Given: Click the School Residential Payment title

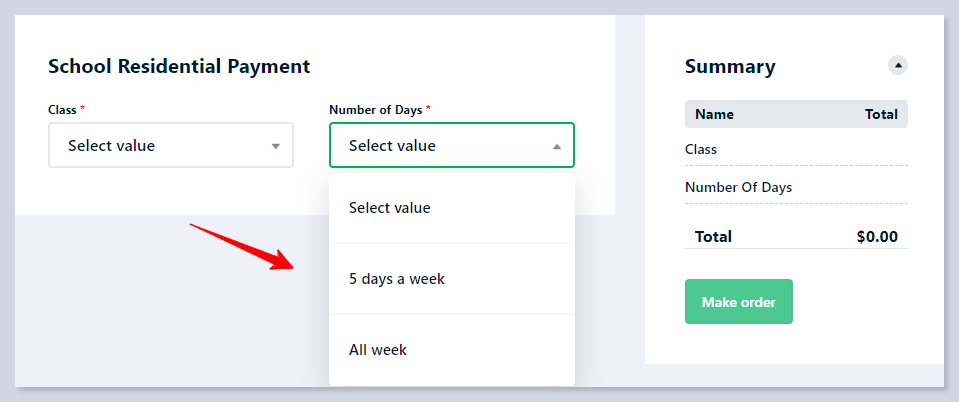Looking at the screenshot, I should tap(179, 67).
